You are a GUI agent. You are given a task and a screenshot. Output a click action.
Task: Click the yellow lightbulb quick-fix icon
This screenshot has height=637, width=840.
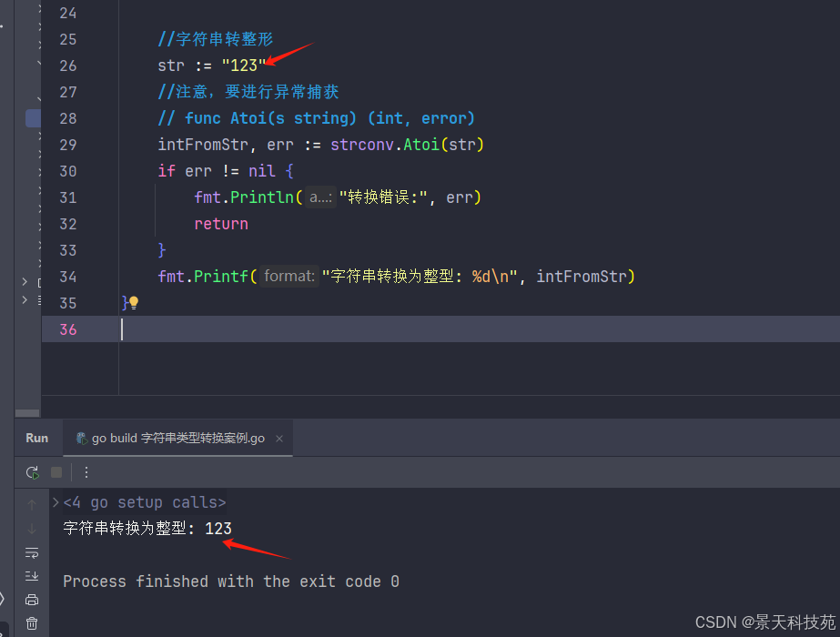(134, 302)
